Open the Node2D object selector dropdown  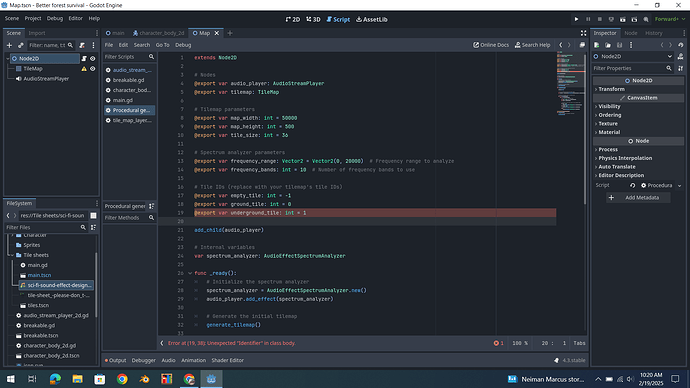coord(633,56)
